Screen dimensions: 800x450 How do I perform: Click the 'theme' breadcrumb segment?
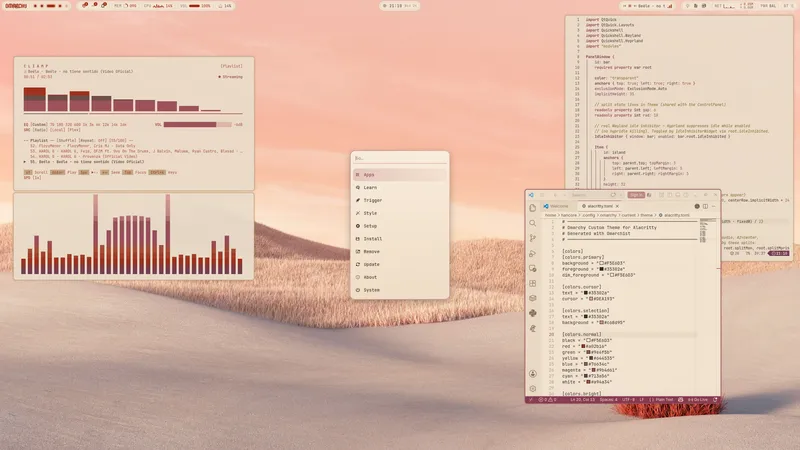tap(647, 215)
